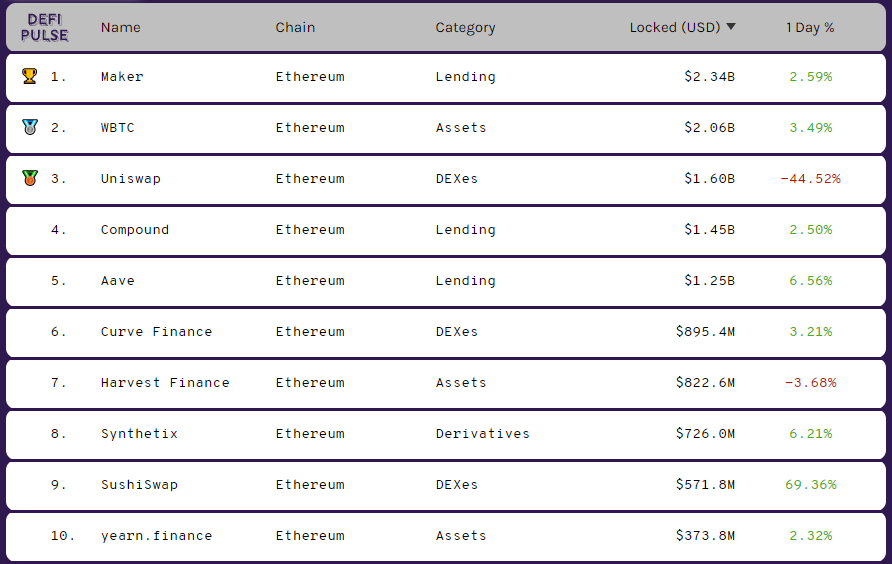
Task: Open the WBTC project row
Action: coord(446,127)
